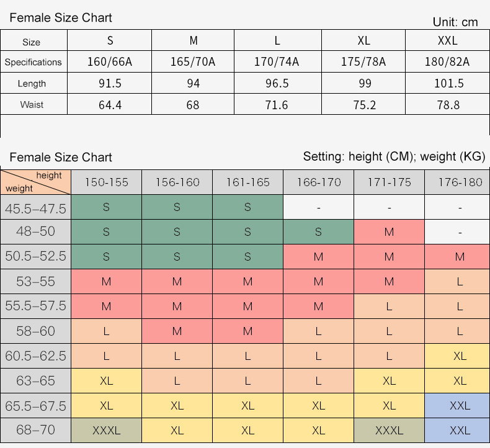Click the blue XXL cell in 65.5–67.5 row
The width and height of the screenshot is (490, 448).
[460, 406]
